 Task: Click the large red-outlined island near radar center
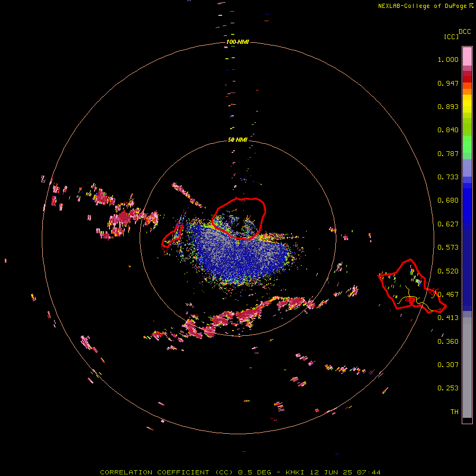(239, 218)
